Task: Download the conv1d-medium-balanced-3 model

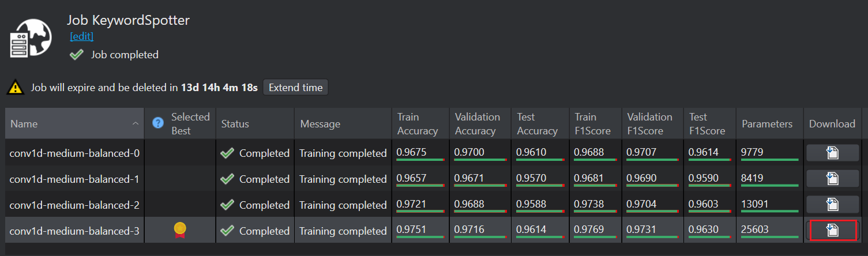Action: click(832, 231)
